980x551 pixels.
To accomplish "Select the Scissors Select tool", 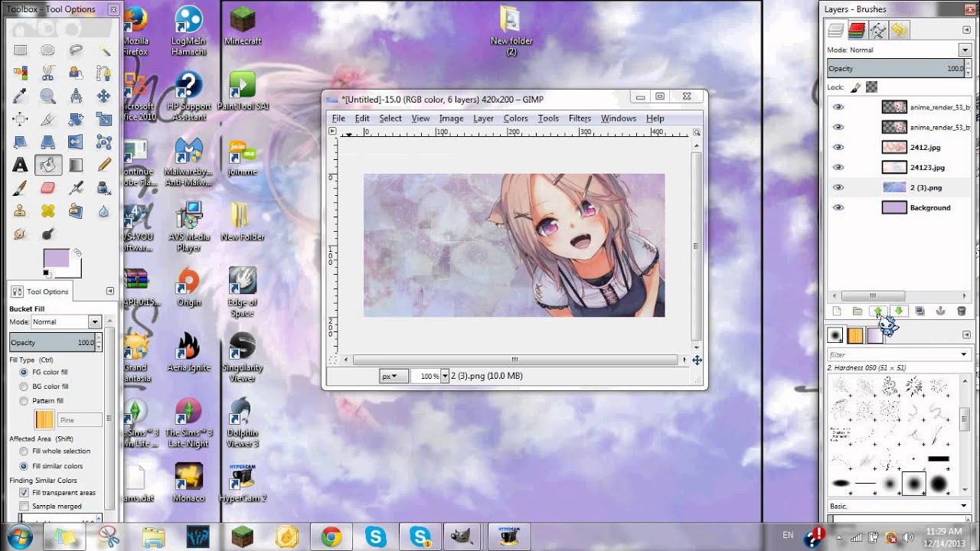I will (x=47, y=73).
